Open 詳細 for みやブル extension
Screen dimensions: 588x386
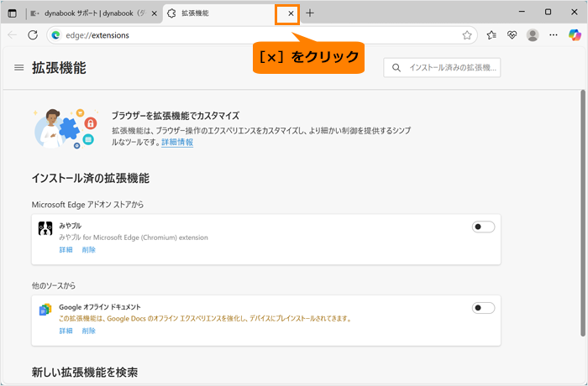[66, 250]
